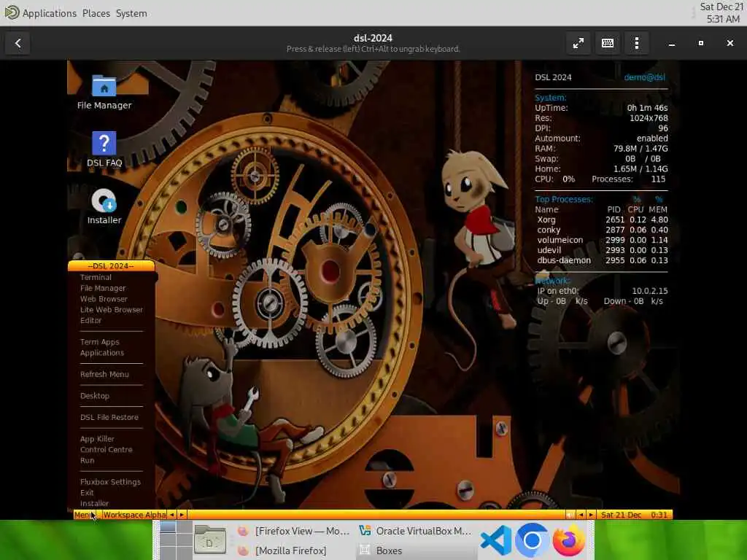Click the MATE logo icon in top panel
The image size is (747, 560).
click(12, 12)
